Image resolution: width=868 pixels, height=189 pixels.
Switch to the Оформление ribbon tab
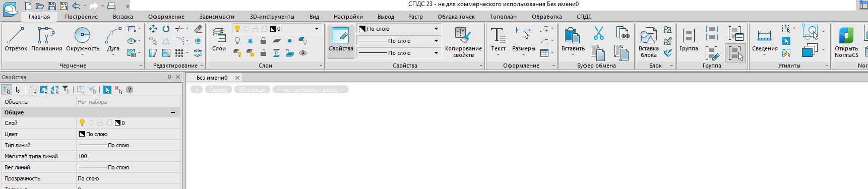(x=166, y=17)
